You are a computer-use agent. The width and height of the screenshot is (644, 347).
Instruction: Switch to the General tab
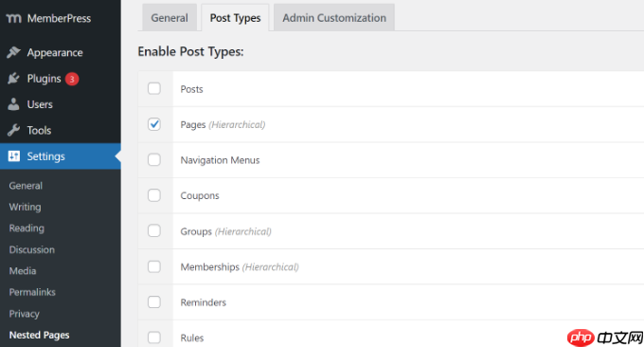pos(170,18)
